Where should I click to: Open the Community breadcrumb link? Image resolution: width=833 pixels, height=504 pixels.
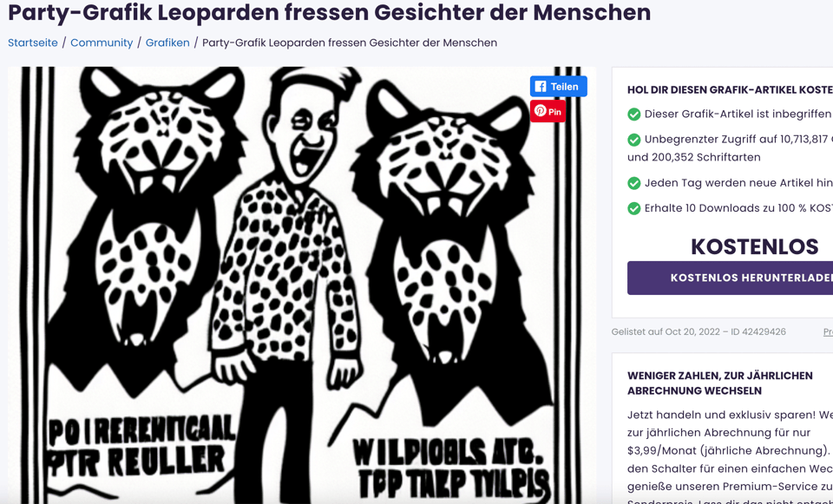[102, 43]
